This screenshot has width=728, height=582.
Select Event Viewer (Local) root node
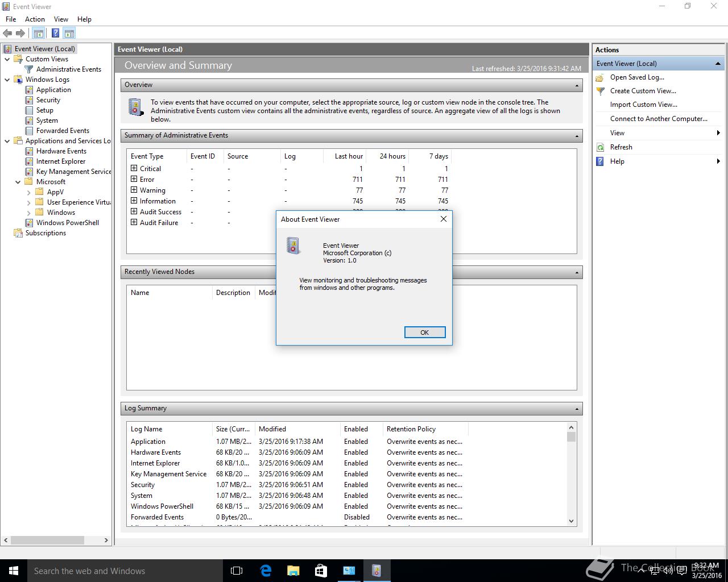(45, 49)
